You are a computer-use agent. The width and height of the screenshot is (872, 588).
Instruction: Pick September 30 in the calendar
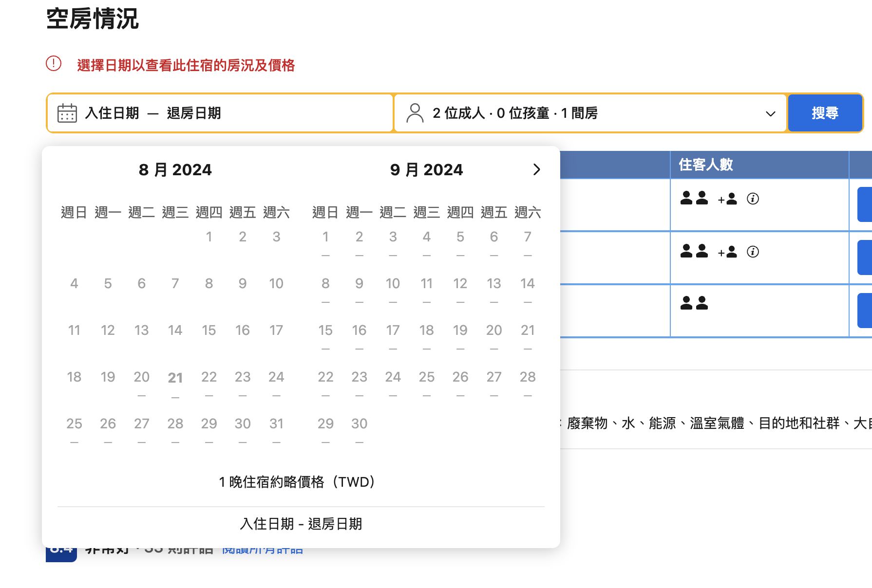coord(359,430)
